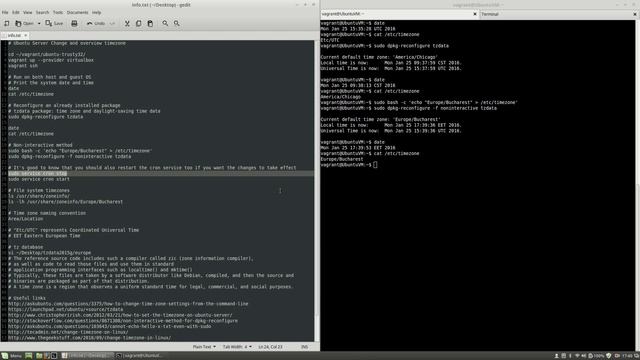640x360 pixels.
Task: Click the tecadmin.net URL line
Action: (x=68, y=332)
